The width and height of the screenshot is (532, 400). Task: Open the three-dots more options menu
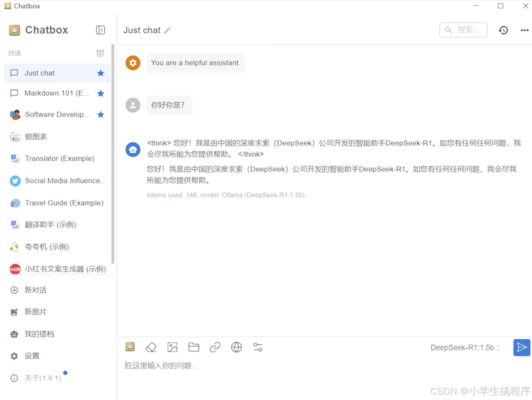525,30
